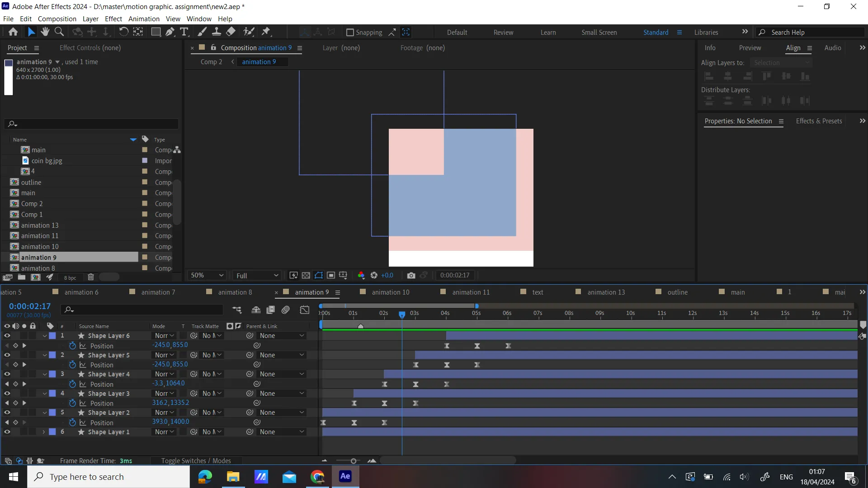868x488 pixels.
Task: Click the channel and color management icon
Action: pyautogui.click(x=361, y=275)
